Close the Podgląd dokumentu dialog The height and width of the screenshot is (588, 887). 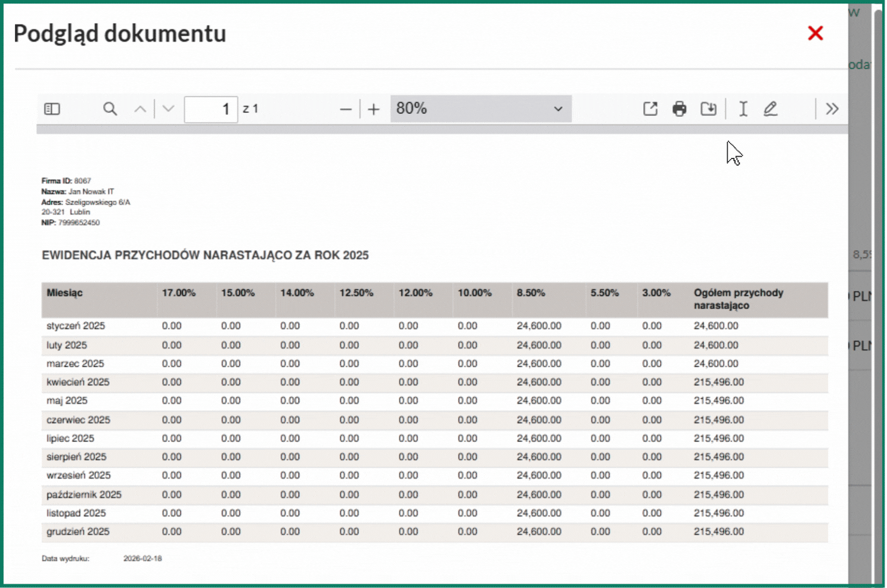(815, 33)
